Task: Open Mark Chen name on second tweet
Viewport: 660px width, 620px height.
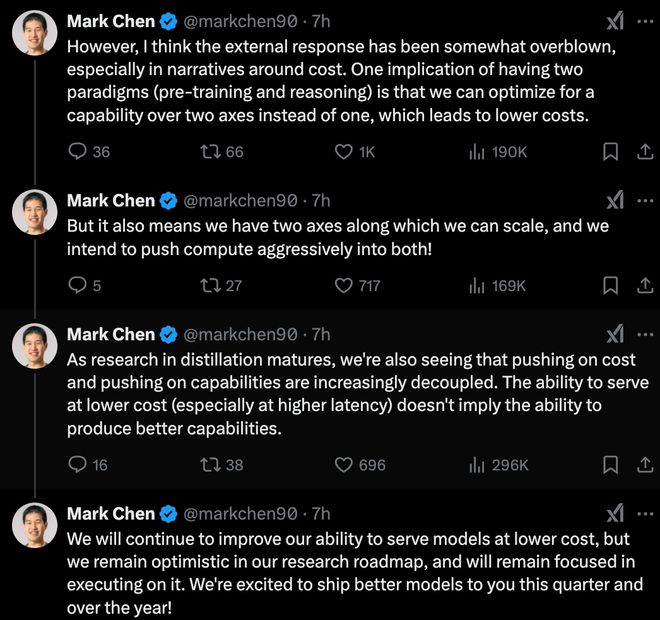Action: 111,201
